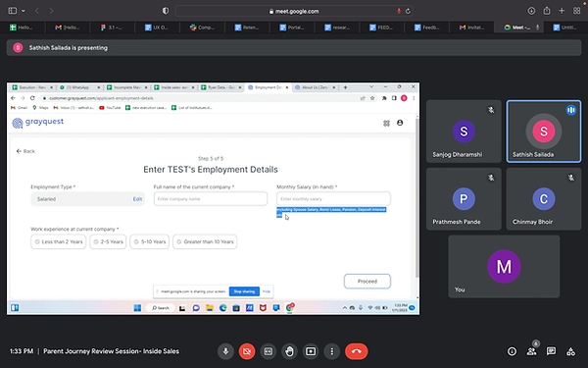Expand sidebar dropdown chevron in Safari toolbar
This screenshot has width=588, height=368.
tap(24, 11)
